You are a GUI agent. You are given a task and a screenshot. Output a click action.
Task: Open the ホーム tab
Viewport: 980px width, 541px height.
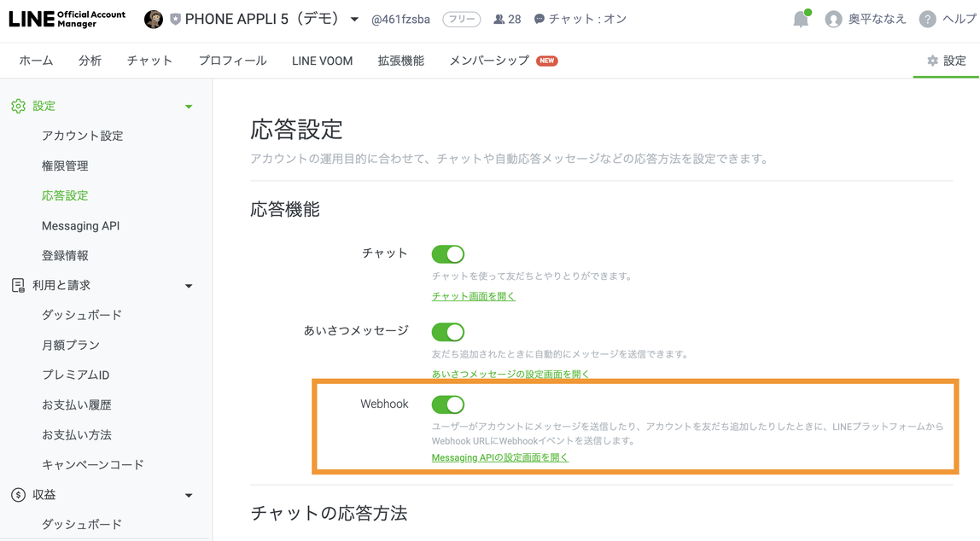point(36,61)
